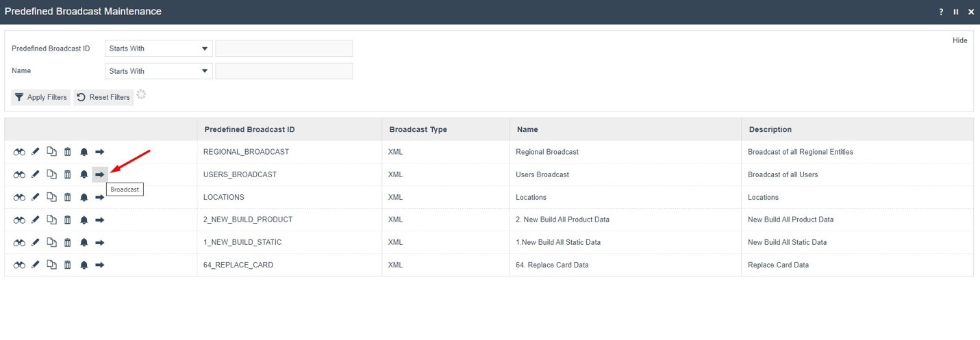View the 2_NEW_BUILD_PRODUCT record
This screenshot has width=980, height=340.
pos(19,220)
